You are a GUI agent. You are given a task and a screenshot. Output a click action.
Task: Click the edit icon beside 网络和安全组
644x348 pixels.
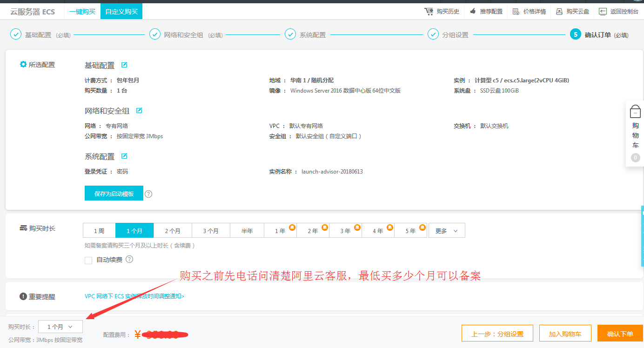139,111
